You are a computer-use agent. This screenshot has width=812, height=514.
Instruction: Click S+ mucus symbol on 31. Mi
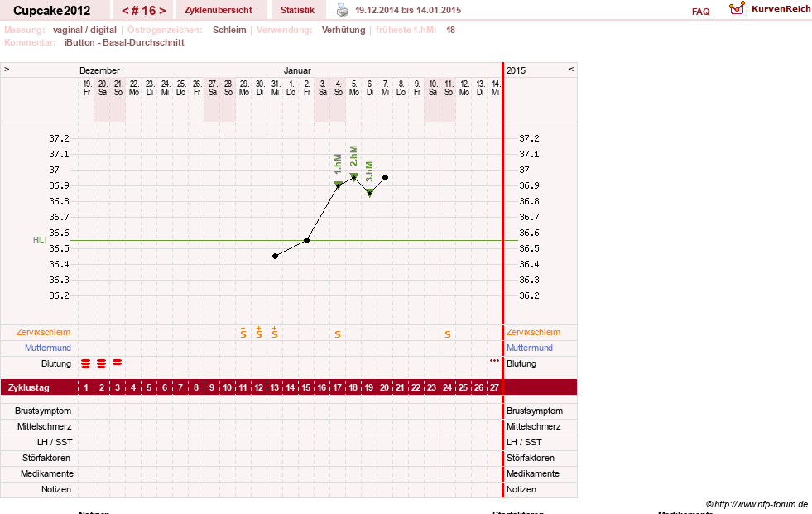(x=275, y=332)
